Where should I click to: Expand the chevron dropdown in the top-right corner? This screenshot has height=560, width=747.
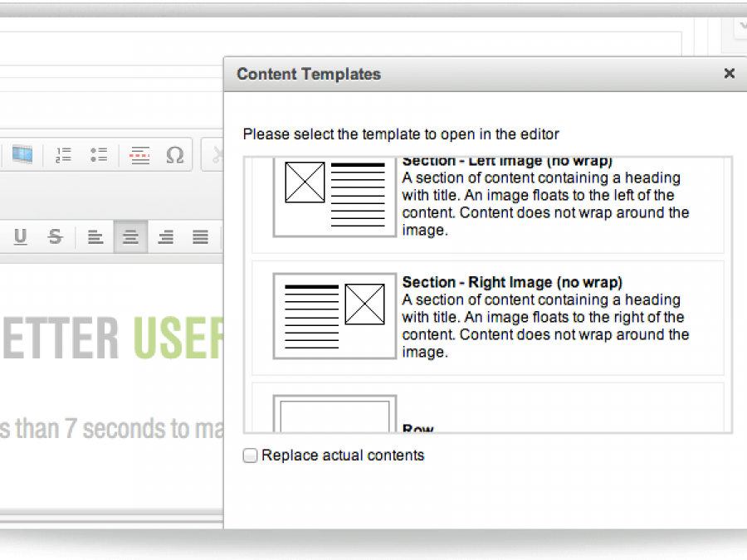740,27
